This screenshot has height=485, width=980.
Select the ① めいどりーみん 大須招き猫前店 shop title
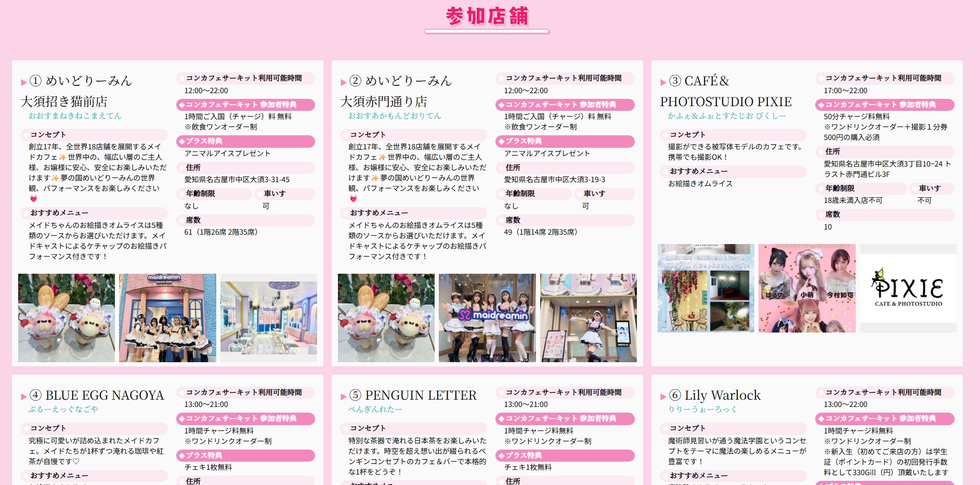coord(77,91)
